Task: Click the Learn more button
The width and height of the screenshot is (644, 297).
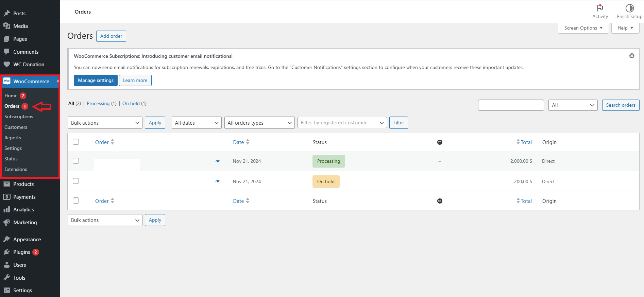Action: click(x=135, y=80)
